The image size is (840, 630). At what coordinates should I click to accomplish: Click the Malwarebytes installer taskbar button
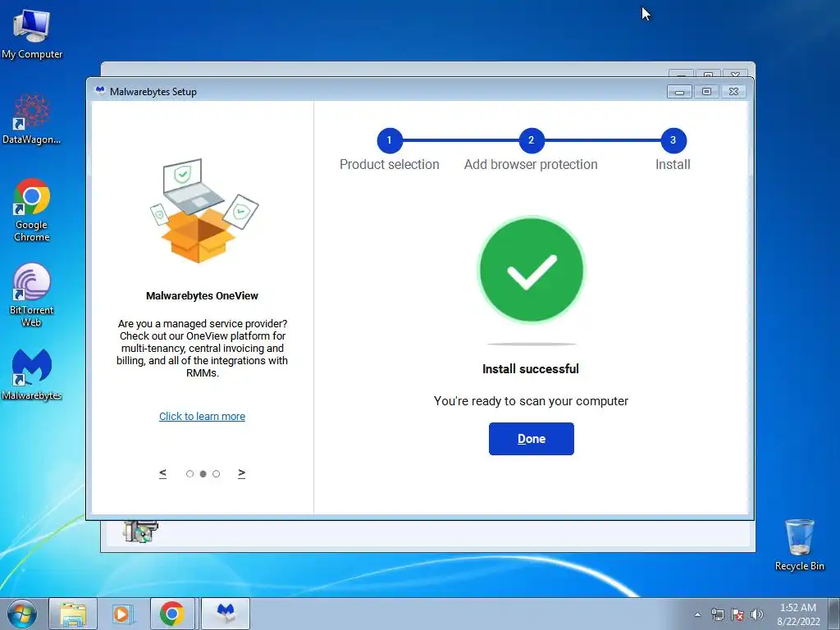click(x=226, y=614)
